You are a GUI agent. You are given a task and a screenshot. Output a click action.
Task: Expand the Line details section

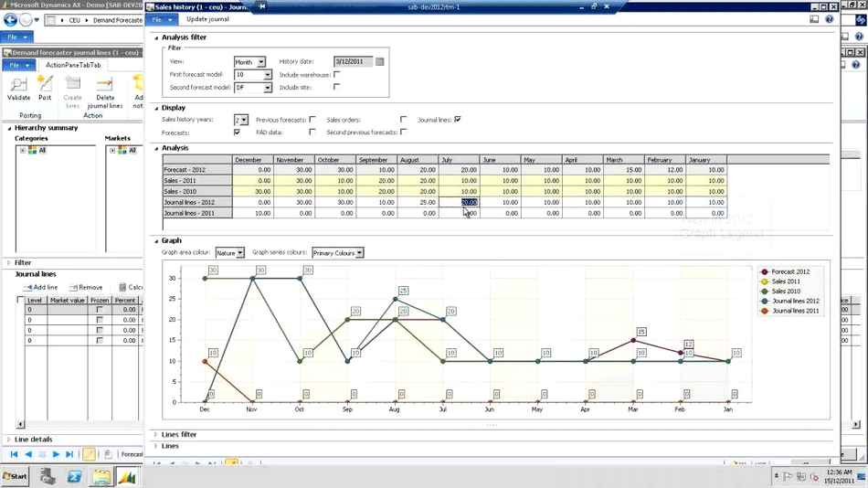(9, 440)
